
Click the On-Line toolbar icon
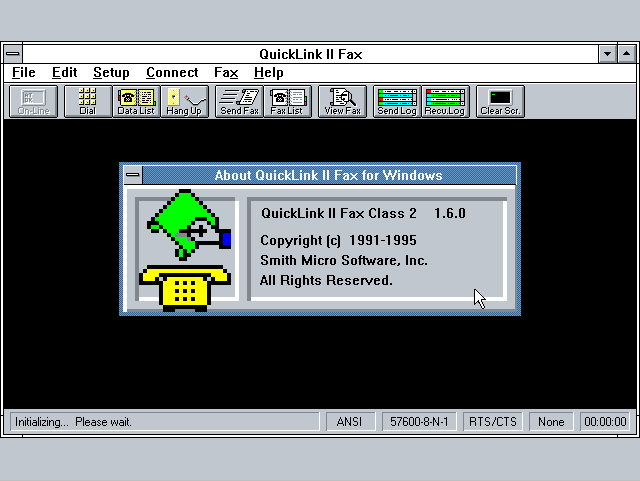(33, 102)
